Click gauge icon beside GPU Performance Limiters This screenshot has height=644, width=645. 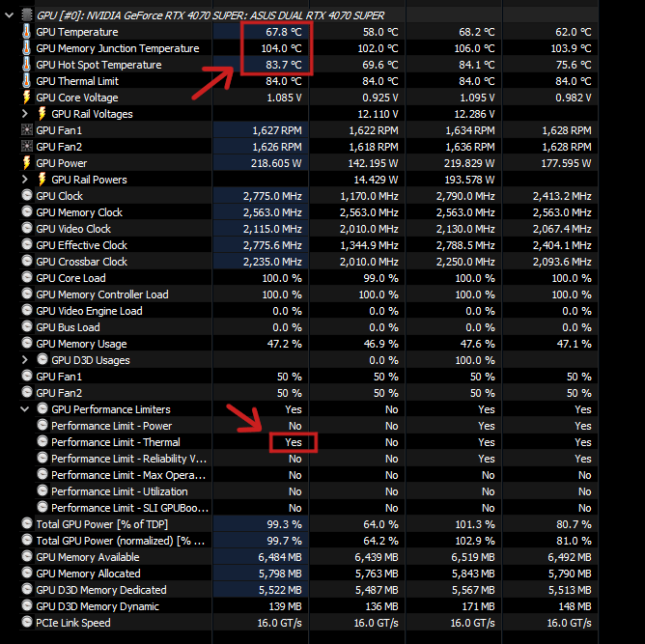[x=42, y=408]
